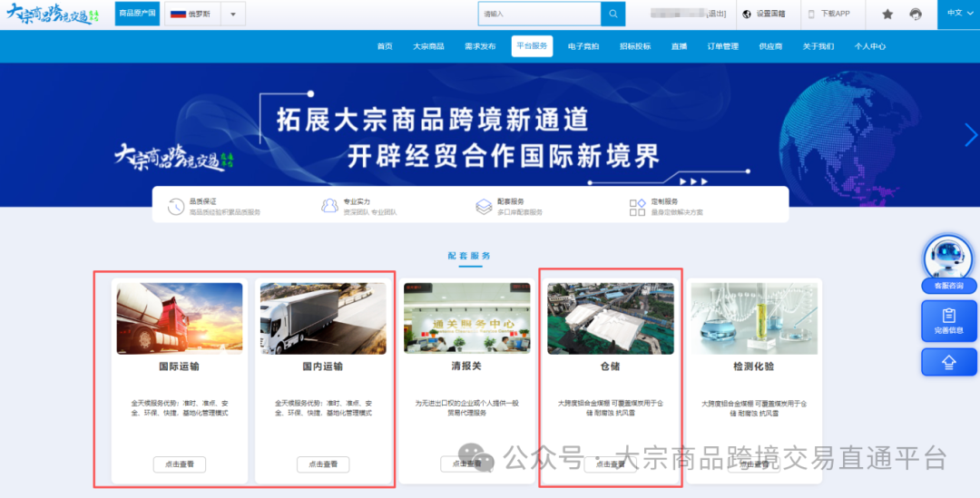Click the back-to-top arrow button

[x=948, y=362]
